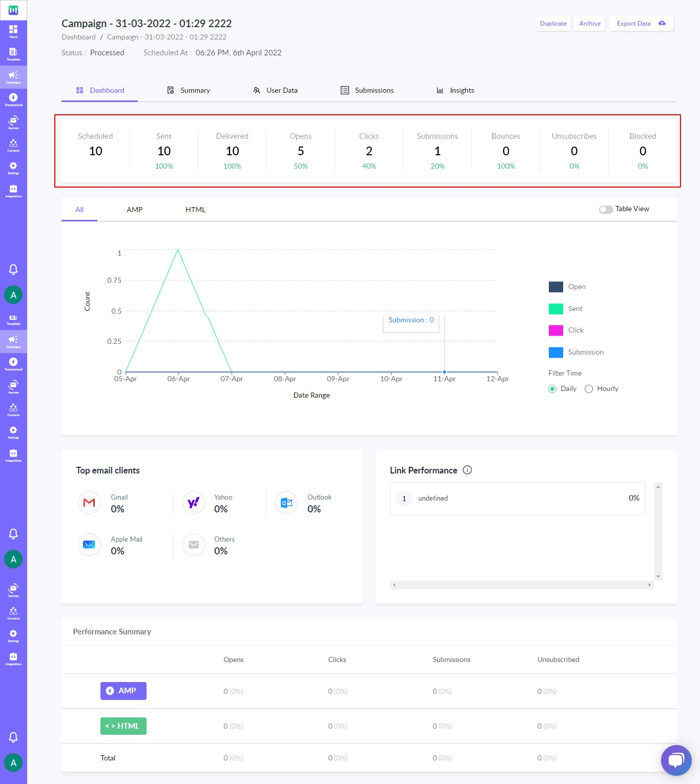Click the Gmail client icon

click(x=89, y=503)
